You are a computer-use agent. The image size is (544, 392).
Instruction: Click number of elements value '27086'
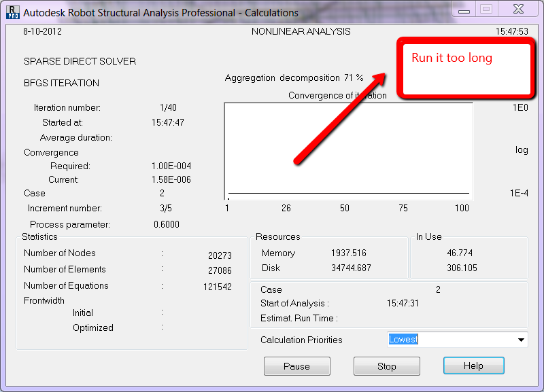point(220,270)
